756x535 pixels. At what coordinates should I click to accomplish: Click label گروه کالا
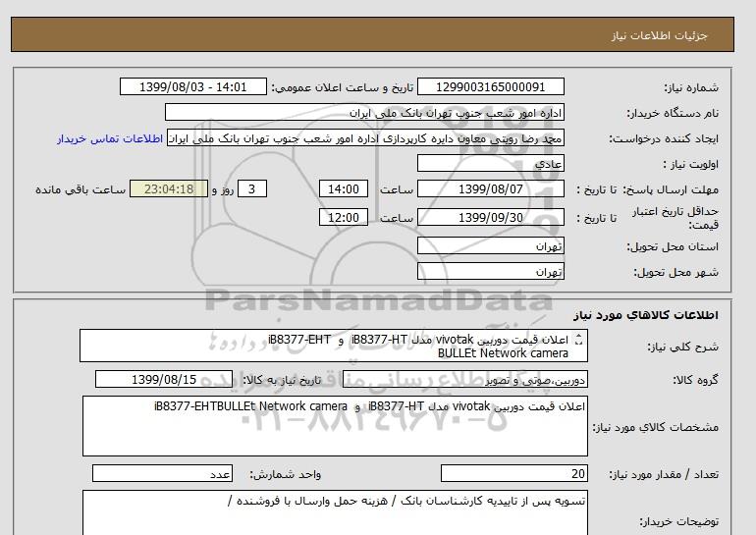click(696, 380)
